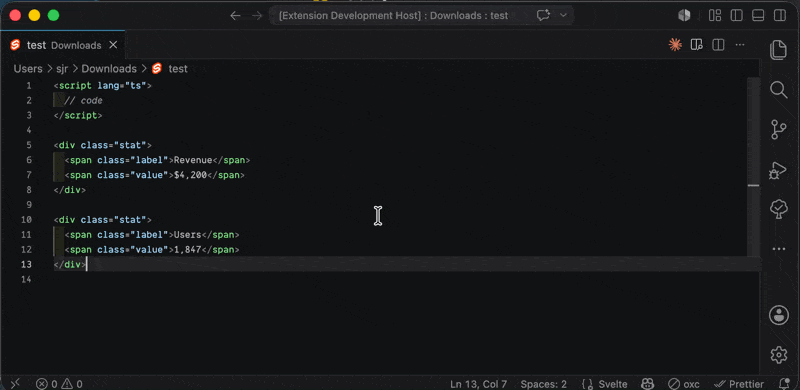This screenshot has width=800, height=390.
Task: Click Users text on line 11
Action: pyautogui.click(x=187, y=235)
